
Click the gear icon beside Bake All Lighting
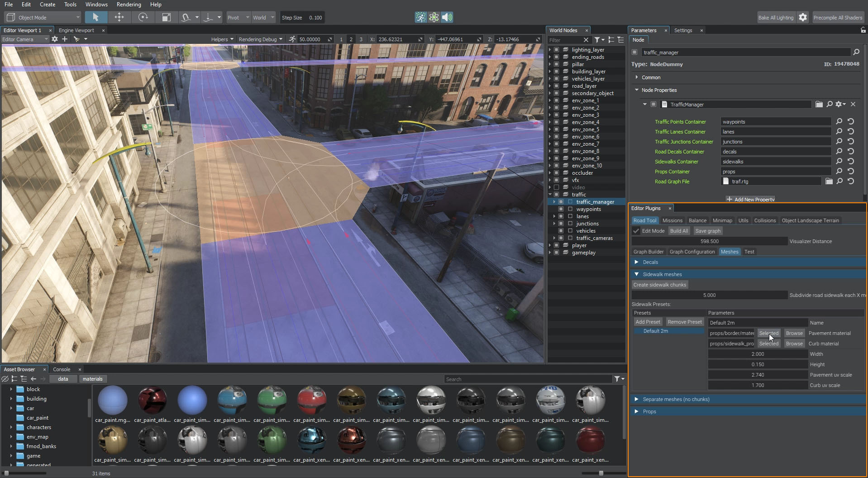point(802,17)
